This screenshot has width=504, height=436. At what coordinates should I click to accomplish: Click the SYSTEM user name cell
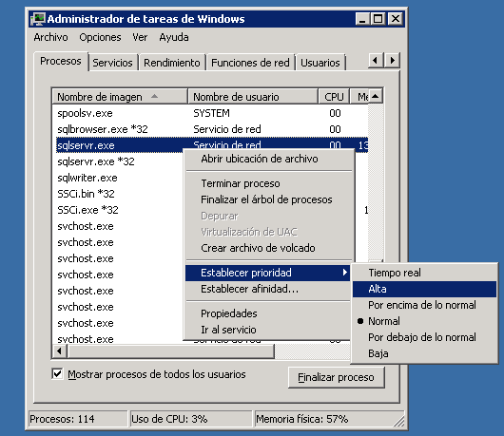(x=211, y=113)
